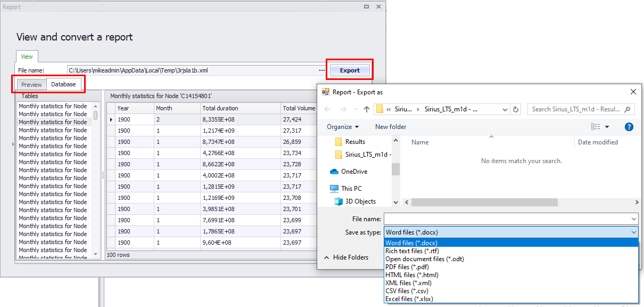Change the view layout icon
644x307 pixels.
(x=596, y=127)
